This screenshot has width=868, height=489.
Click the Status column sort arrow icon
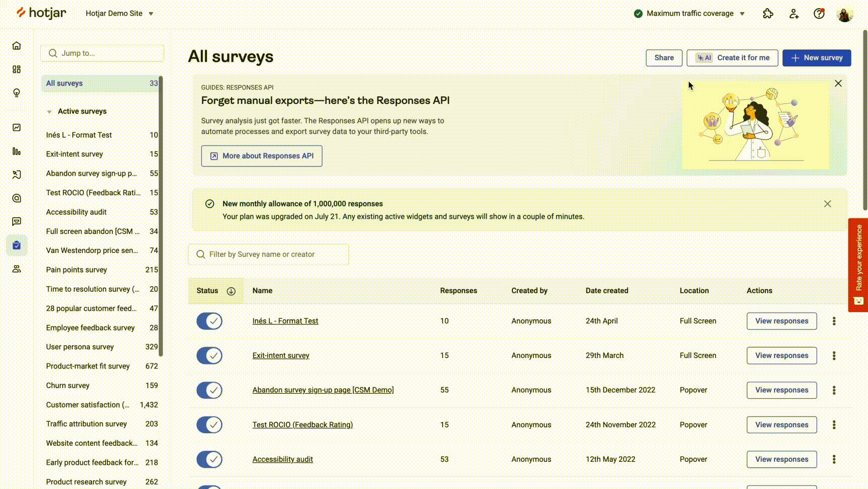point(231,291)
